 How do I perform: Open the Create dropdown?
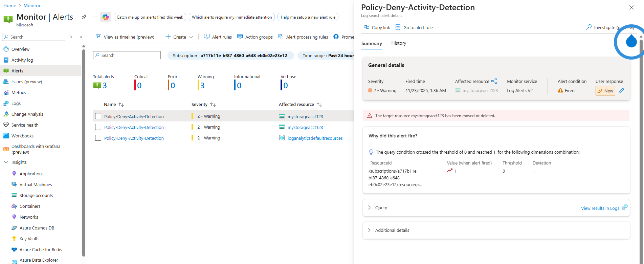[179, 37]
